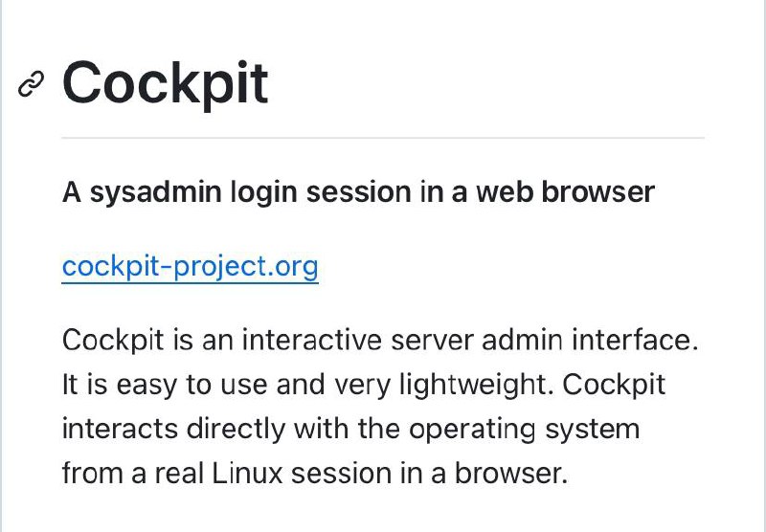Open the cockpit-project.org link
The height and width of the screenshot is (532, 766).
pyautogui.click(x=190, y=267)
